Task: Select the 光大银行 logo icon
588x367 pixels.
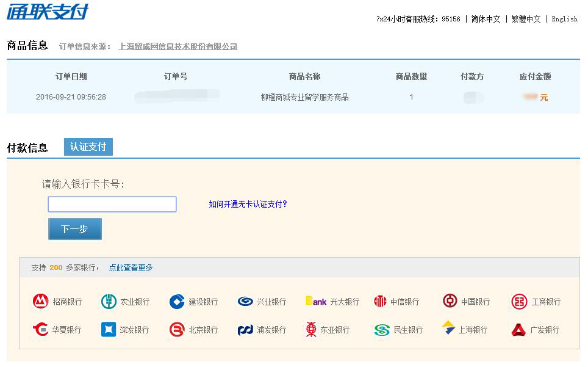Action: [x=316, y=301]
